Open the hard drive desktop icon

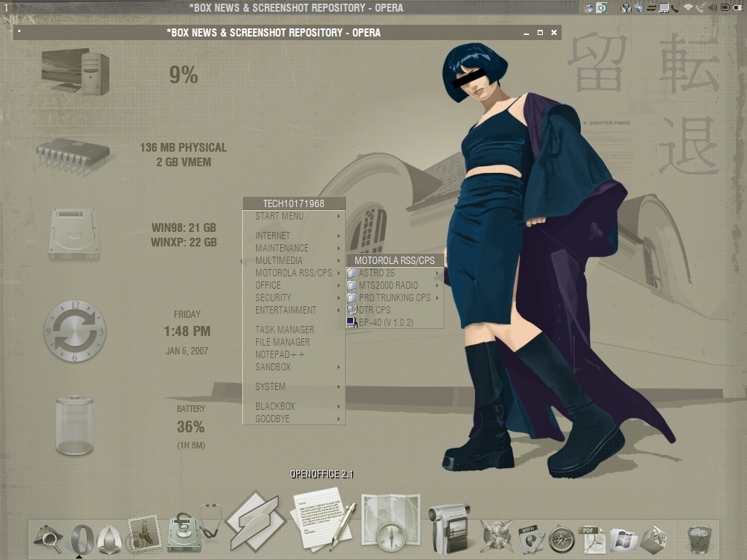pos(74,233)
